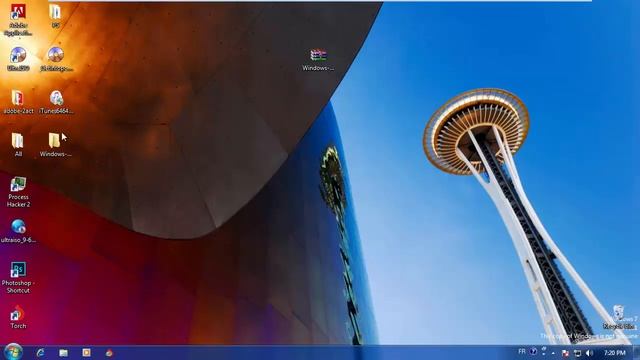Select the Windows- folder next to All
640x360 pixels.
point(56,145)
